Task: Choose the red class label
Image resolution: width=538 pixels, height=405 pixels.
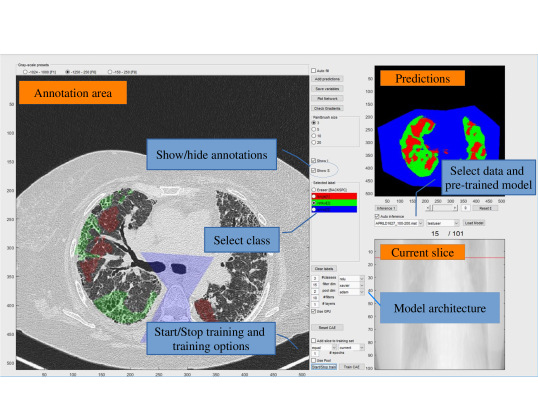Action: pos(334,196)
